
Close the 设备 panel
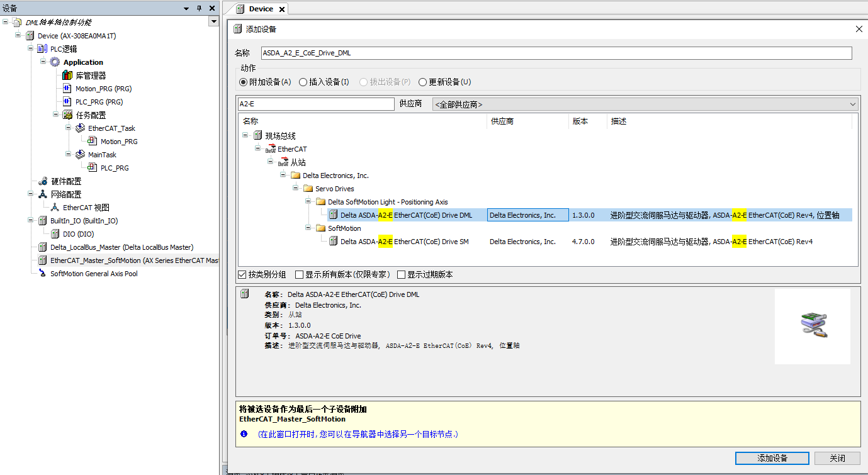(212, 8)
